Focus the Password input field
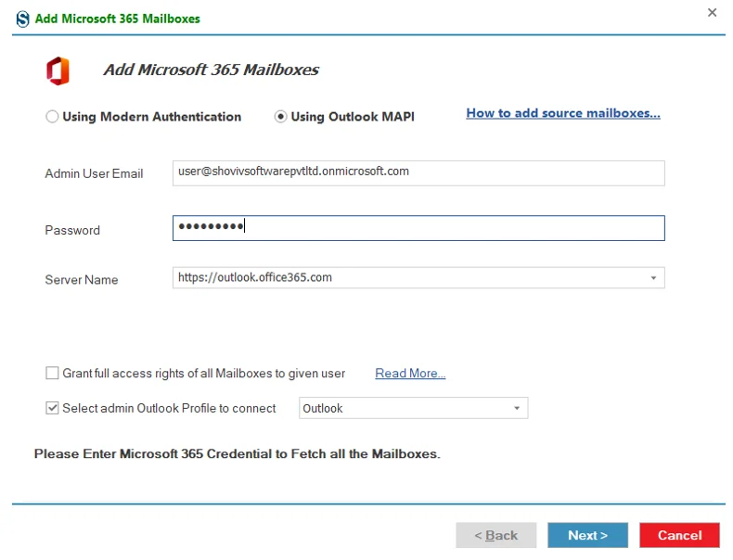This screenshot has height=560, width=733. (418, 228)
